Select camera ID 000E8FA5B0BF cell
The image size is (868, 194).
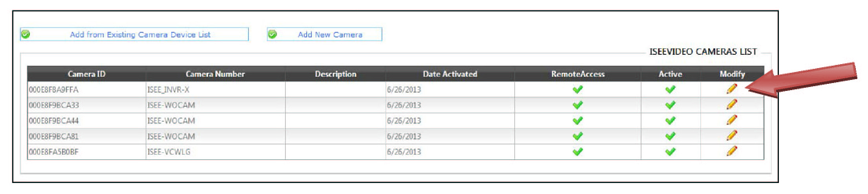coord(54,152)
